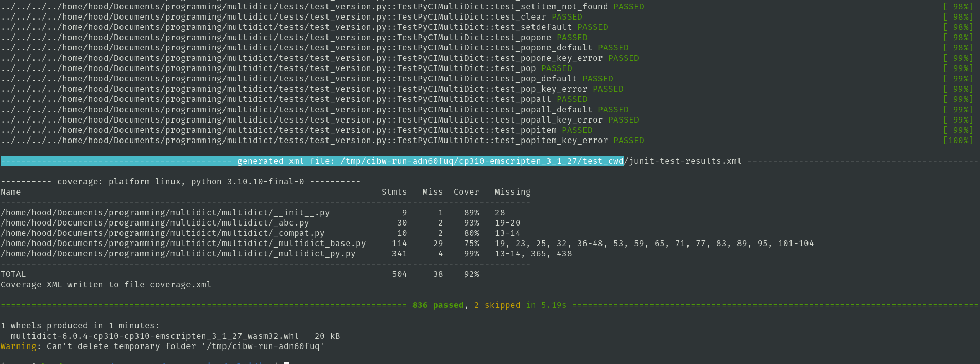Click the yellow Warning label
The image size is (980, 364).
tap(19, 346)
